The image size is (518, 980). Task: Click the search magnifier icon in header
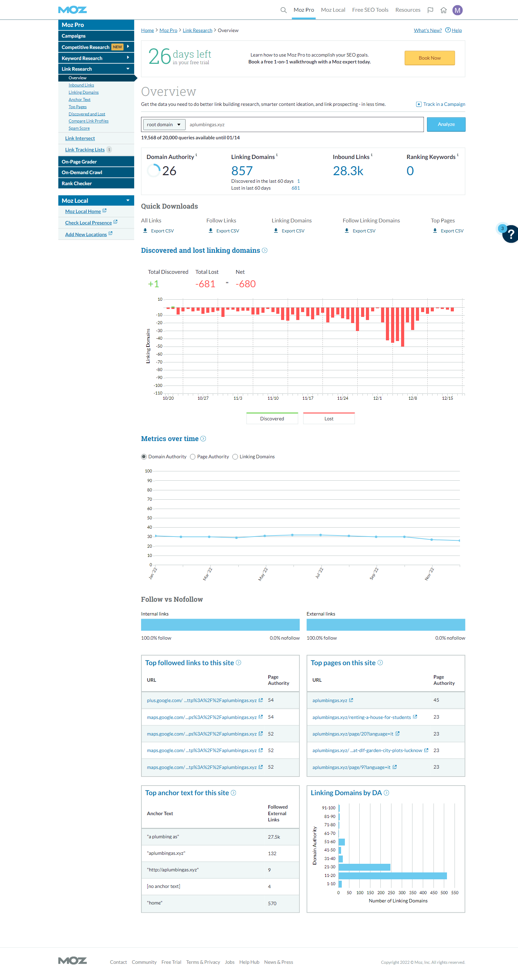[x=283, y=10]
